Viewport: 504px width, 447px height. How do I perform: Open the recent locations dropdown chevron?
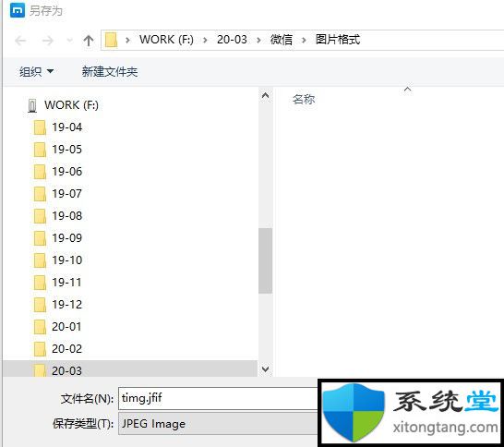tap(69, 41)
